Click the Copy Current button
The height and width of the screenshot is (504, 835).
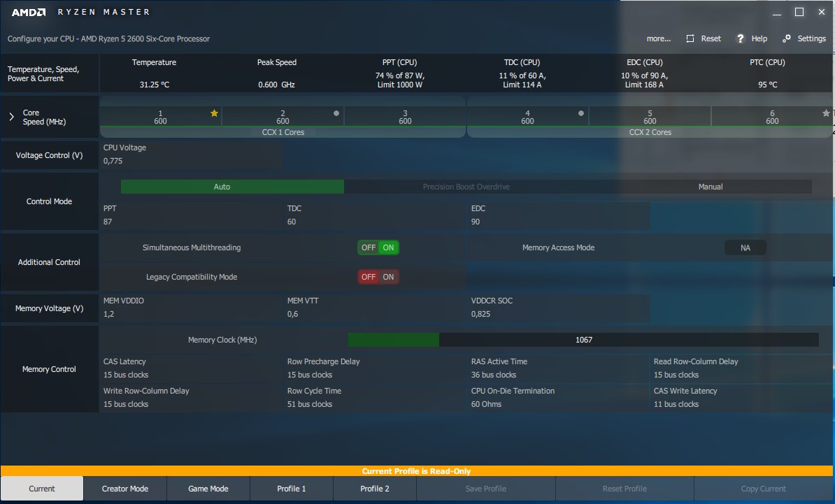[x=763, y=489]
